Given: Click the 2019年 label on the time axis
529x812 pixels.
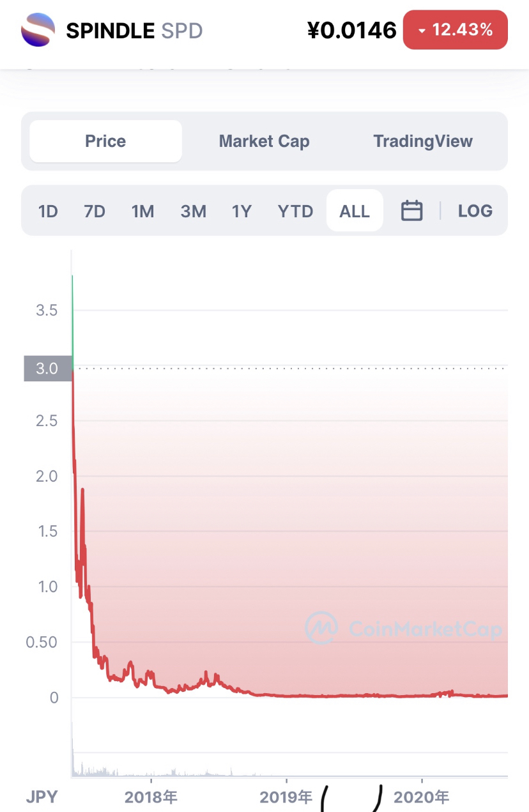Looking at the screenshot, I should (x=286, y=797).
